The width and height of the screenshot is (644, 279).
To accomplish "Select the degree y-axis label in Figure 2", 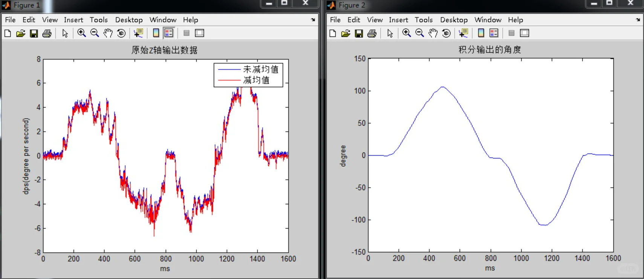I will (343, 156).
